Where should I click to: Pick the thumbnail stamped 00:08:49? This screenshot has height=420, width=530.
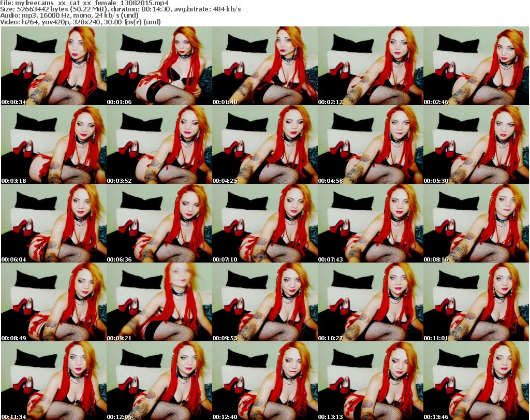[54, 302]
